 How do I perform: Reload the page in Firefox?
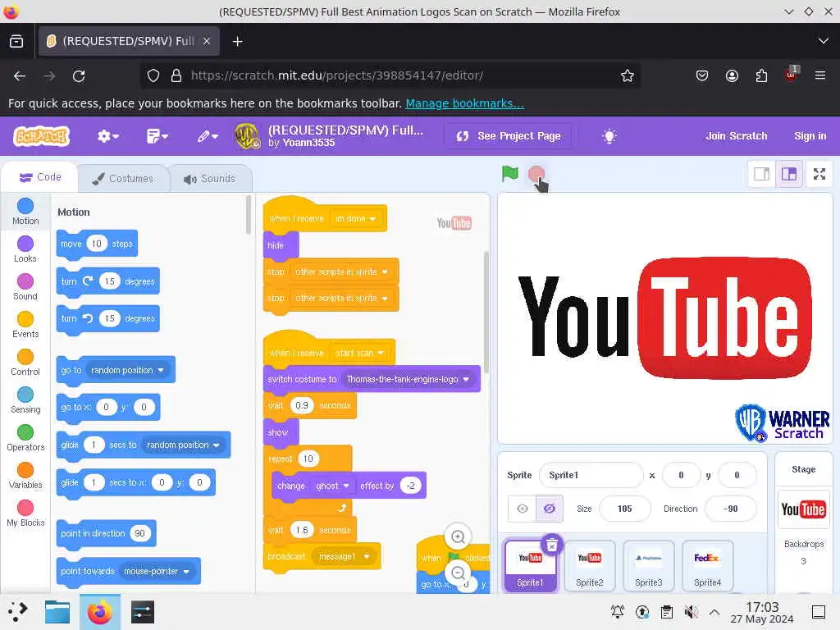pyautogui.click(x=79, y=76)
